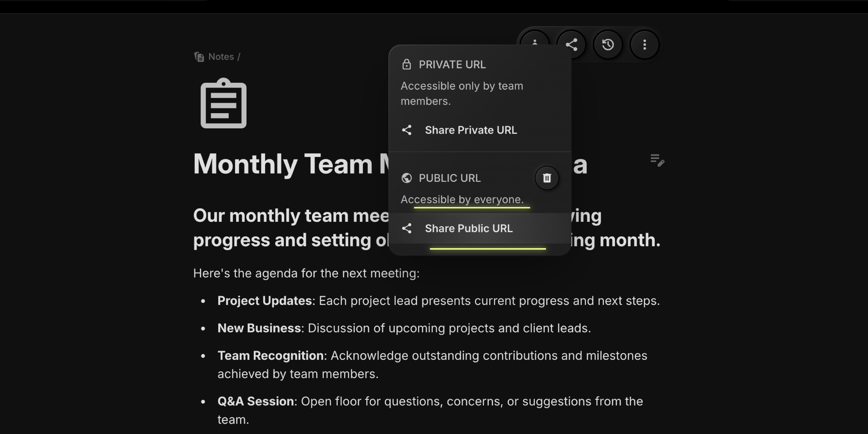Select the Notes breadcrumb document icon
The image size is (868, 434).
[x=199, y=57]
